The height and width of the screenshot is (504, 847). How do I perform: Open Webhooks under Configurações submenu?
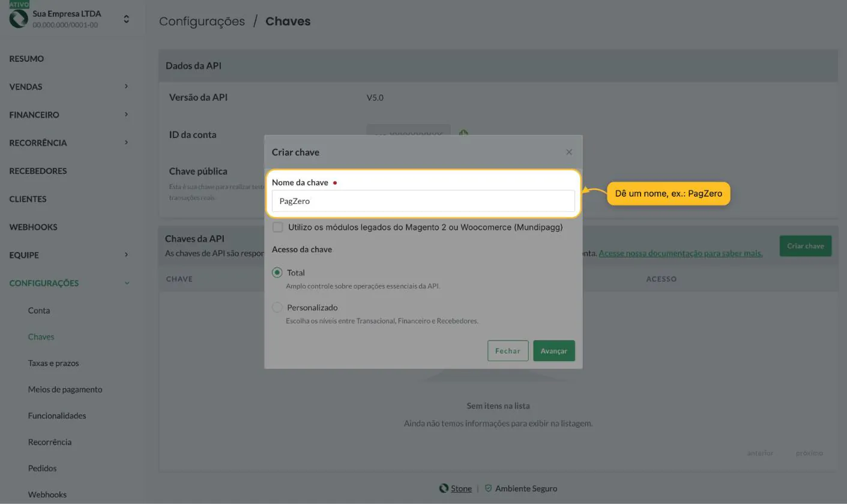tap(47, 495)
